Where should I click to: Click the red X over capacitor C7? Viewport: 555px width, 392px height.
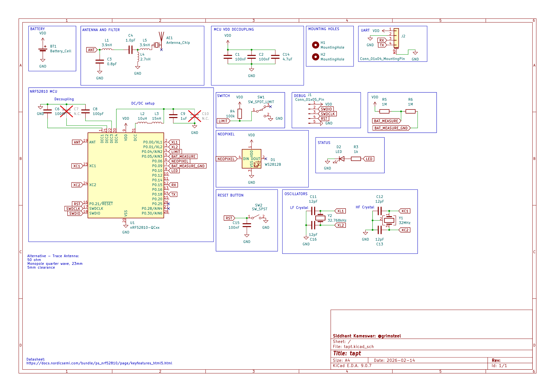coord(66,111)
